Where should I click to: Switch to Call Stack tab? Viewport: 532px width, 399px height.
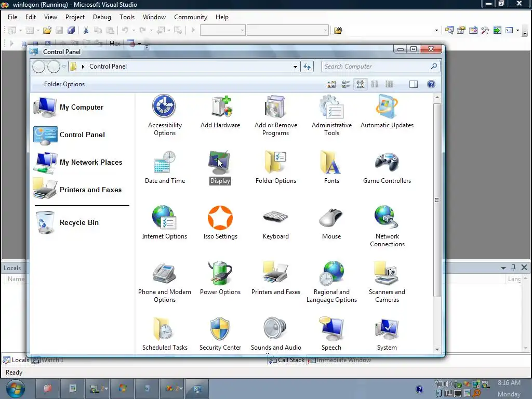pos(287,360)
